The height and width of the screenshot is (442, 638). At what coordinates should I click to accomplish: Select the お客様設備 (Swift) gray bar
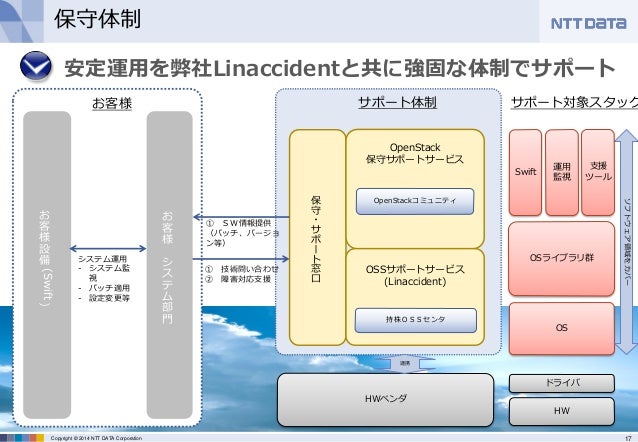[x=47, y=265]
